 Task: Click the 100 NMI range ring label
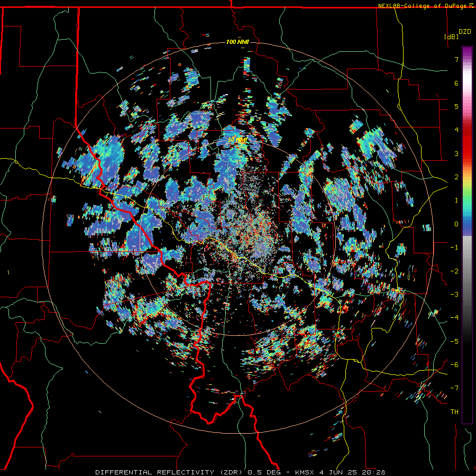tap(237, 42)
